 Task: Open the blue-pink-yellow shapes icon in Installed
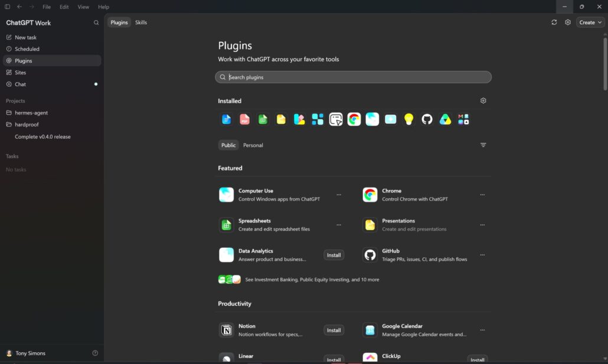click(x=299, y=119)
